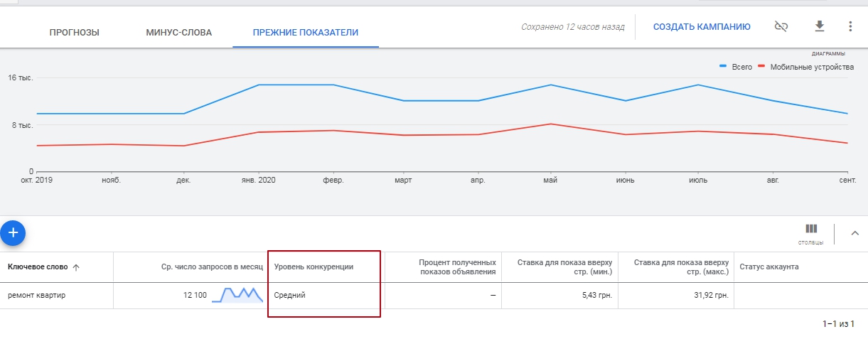Open the ПРОГНОЗЫ tab

pyautogui.click(x=74, y=32)
